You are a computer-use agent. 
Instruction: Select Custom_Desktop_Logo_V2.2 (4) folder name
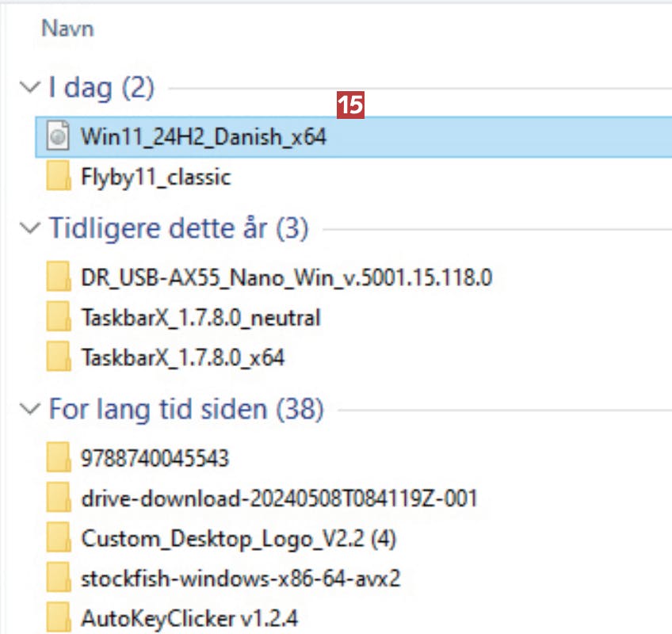click(239, 539)
